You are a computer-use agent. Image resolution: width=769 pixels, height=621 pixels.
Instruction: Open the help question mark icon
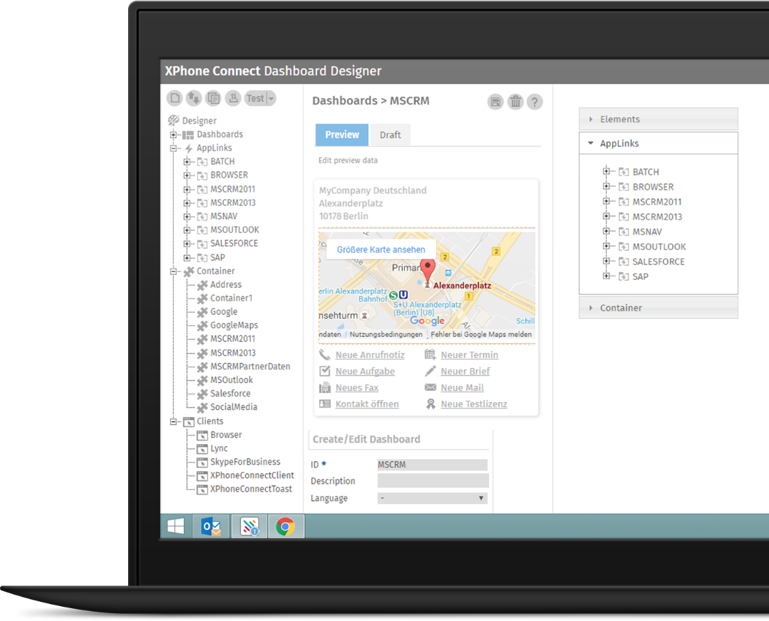535,102
